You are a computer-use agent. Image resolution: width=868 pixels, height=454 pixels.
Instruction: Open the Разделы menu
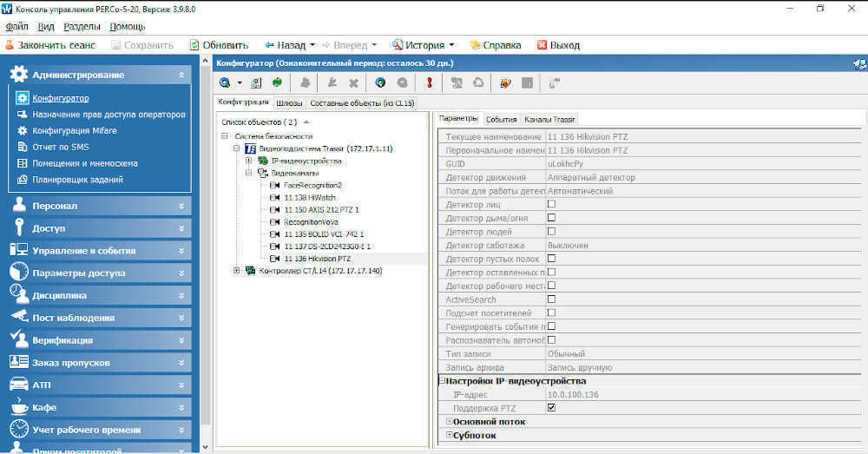click(81, 27)
